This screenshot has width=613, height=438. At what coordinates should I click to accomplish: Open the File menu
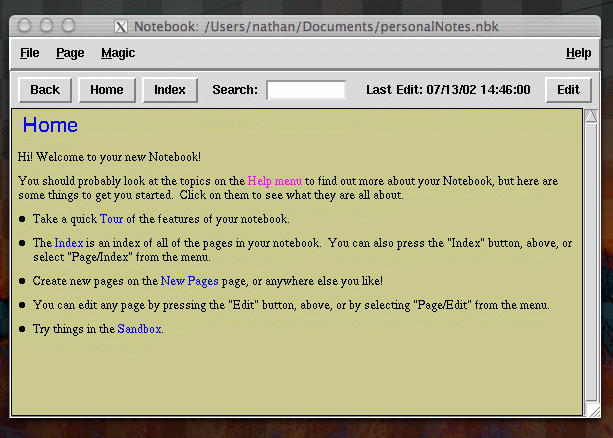30,53
